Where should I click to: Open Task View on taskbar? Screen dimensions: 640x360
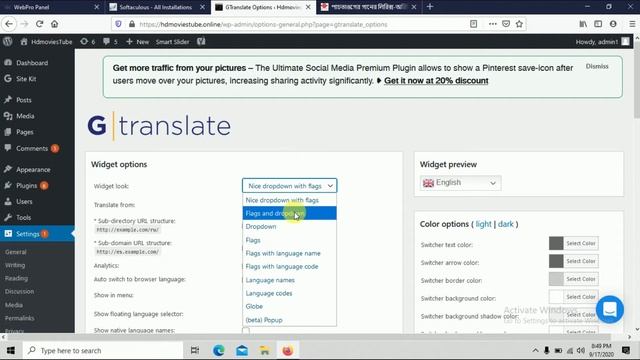(195, 350)
